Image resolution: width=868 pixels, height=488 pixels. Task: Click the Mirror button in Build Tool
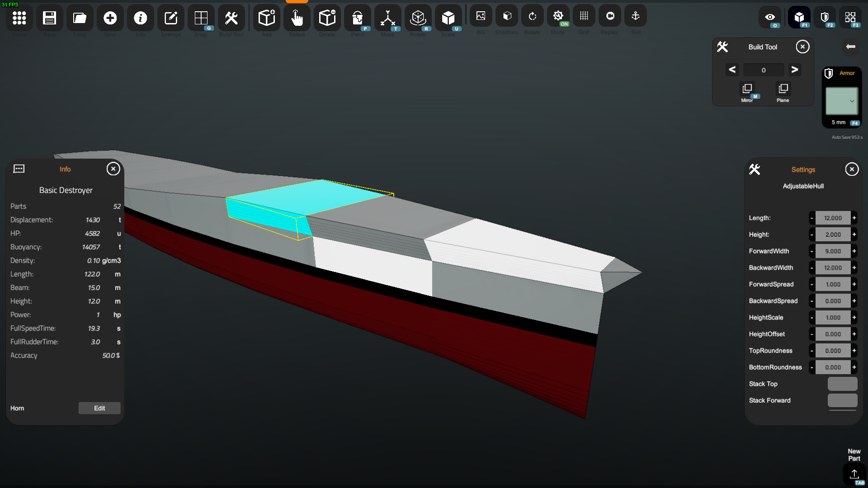pos(747,89)
